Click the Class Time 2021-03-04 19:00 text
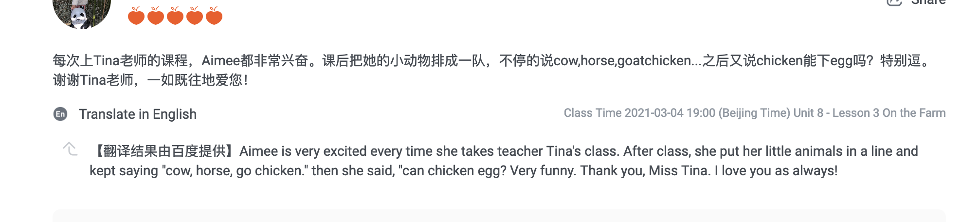The width and height of the screenshot is (980, 222). 639,113
